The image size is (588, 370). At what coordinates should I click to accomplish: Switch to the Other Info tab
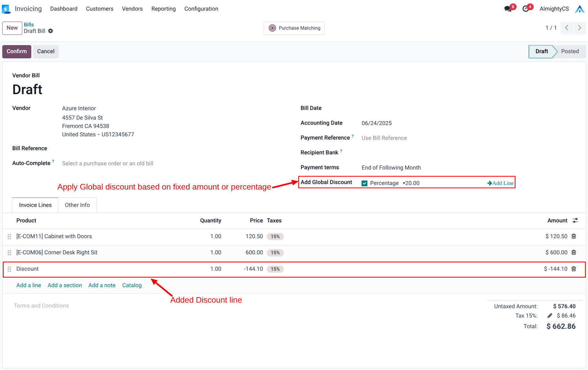pyautogui.click(x=77, y=205)
